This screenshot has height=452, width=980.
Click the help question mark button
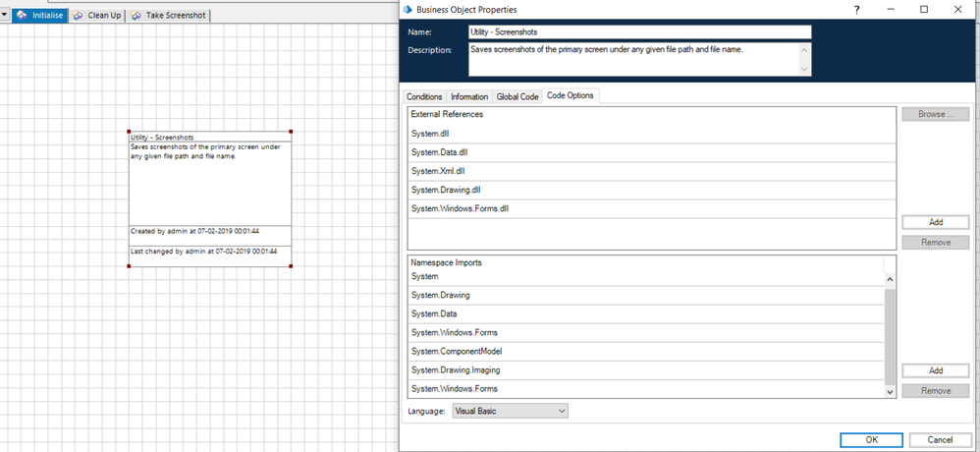857,9
